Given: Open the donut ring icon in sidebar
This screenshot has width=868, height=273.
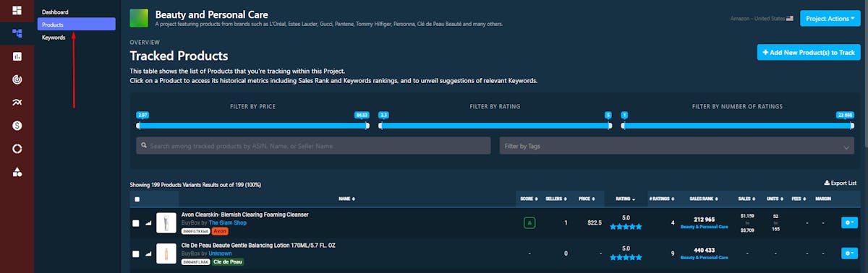Looking at the screenshot, I should point(17,149).
